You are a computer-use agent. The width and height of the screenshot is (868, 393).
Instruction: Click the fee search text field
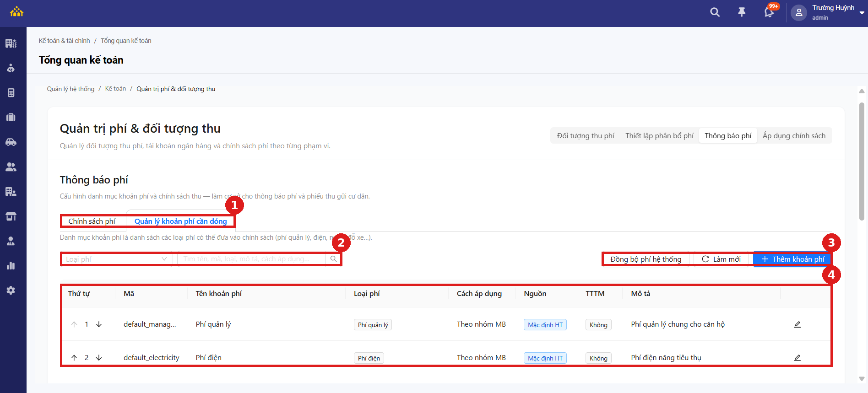[x=251, y=259]
